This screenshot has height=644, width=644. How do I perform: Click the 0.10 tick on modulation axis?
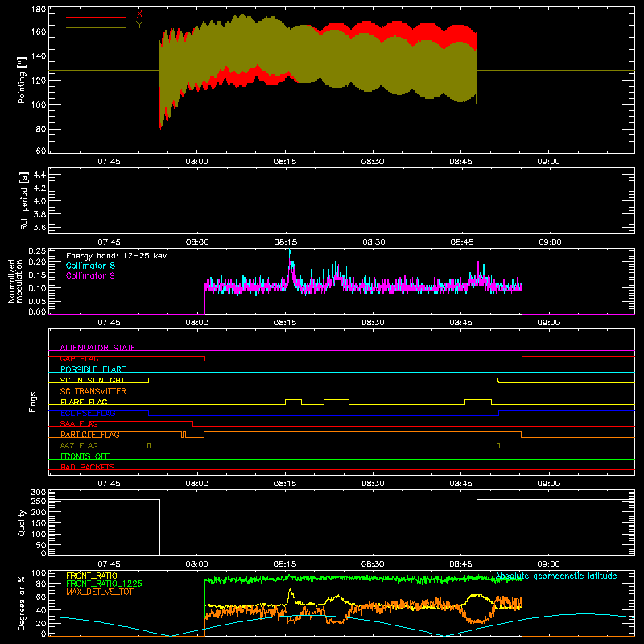[38, 287]
